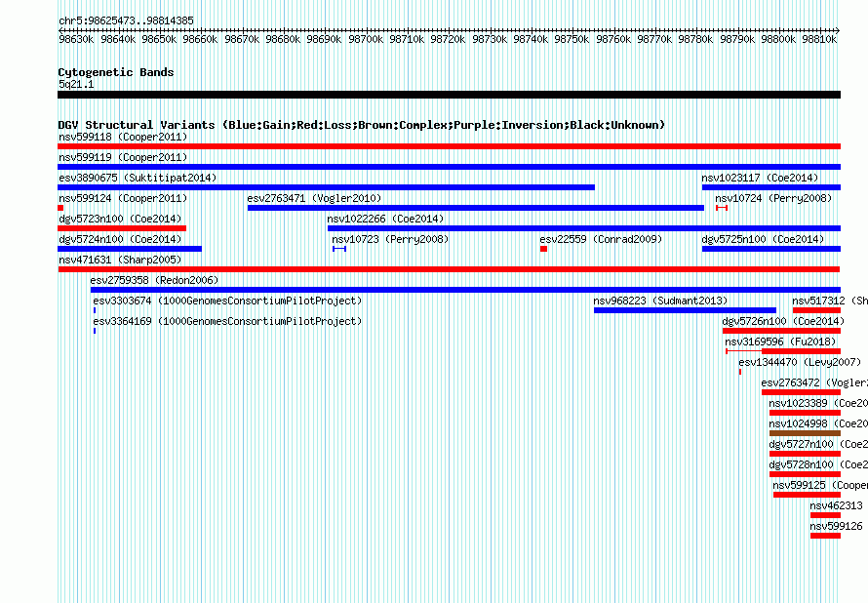The width and height of the screenshot is (868, 603).
Task: Click the blue esv3890675 gain bar
Action: (x=326, y=187)
